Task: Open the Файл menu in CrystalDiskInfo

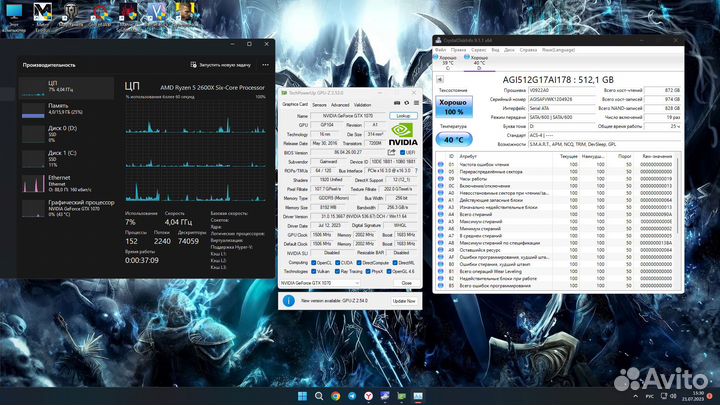Action: (x=440, y=50)
